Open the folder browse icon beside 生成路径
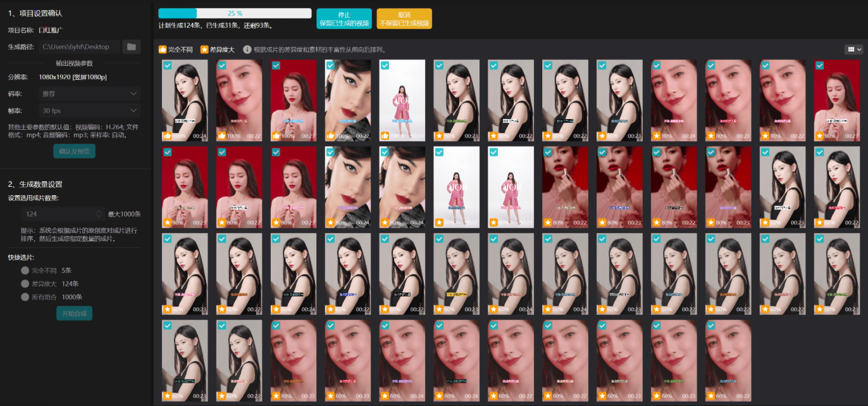Image resolution: width=868 pixels, height=406 pixels. tap(131, 46)
